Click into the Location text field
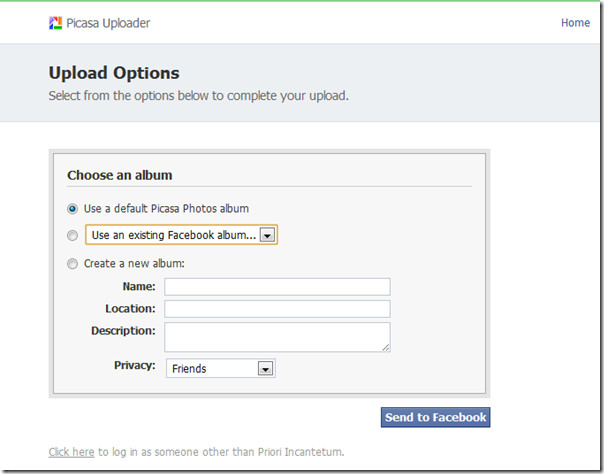Screen dimensions: 604x474 click(277, 309)
